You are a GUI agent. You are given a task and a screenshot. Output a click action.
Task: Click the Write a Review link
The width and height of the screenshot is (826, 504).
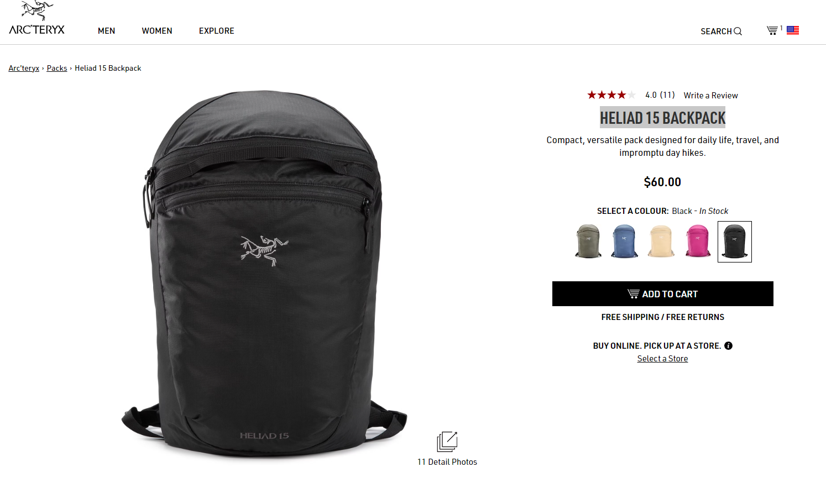pos(711,96)
